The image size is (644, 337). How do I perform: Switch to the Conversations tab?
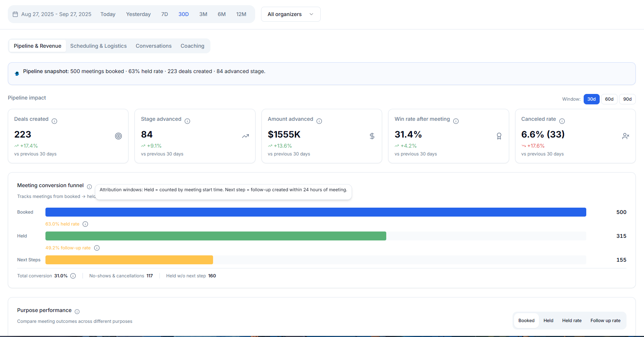pos(153,45)
